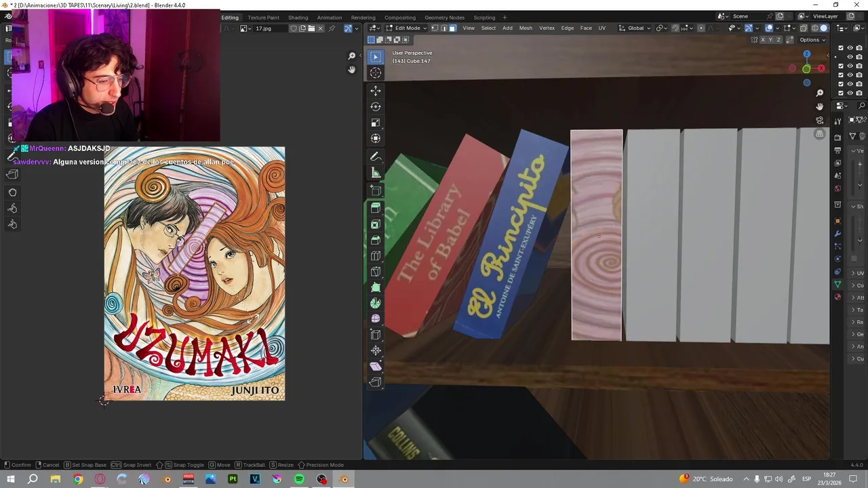Open the image browse dropdown beside 17.jpg

[245, 28]
